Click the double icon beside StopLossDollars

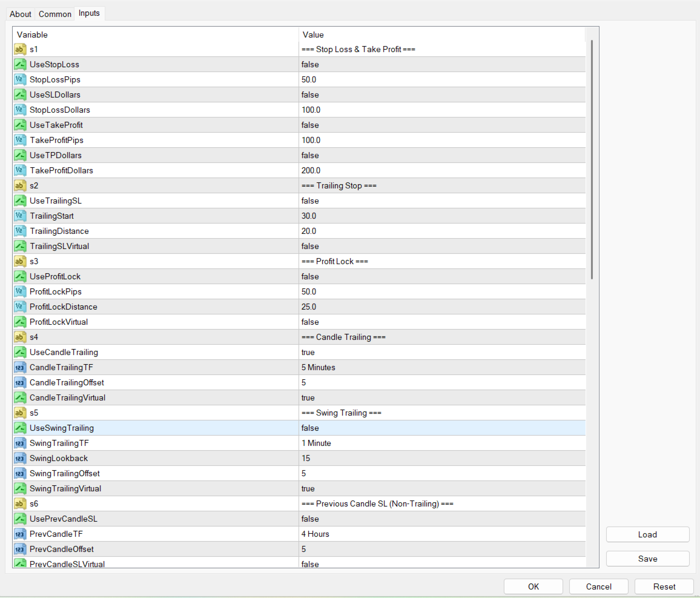click(x=20, y=110)
